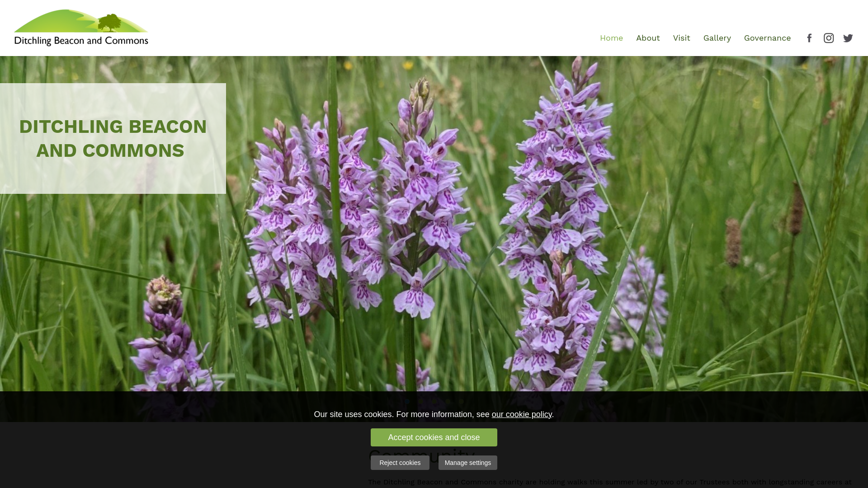This screenshot has height=488, width=868.
Task: Click the 'DITCHLING BEACON AND COMMONS' hero heading
Action: click(113, 138)
